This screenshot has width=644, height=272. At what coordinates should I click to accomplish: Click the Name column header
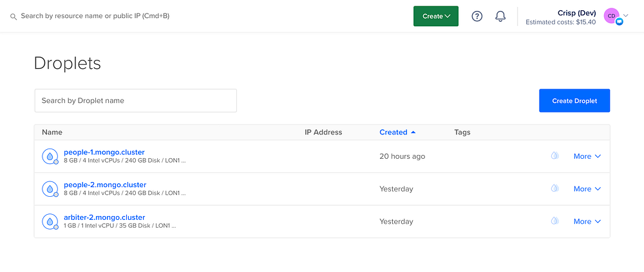52,132
